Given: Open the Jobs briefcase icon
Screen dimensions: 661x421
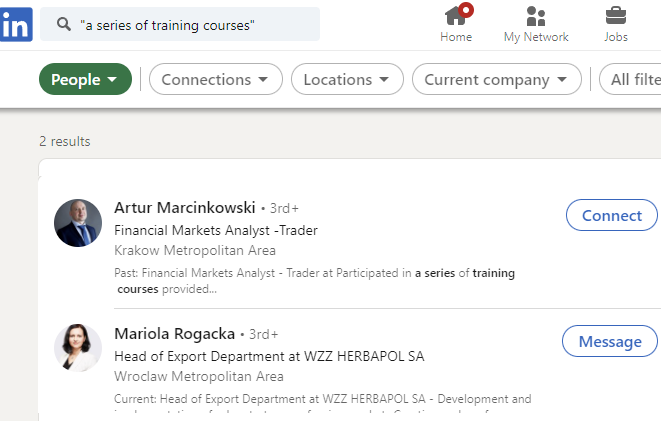Looking at the screenshot, I should [616, 16].
